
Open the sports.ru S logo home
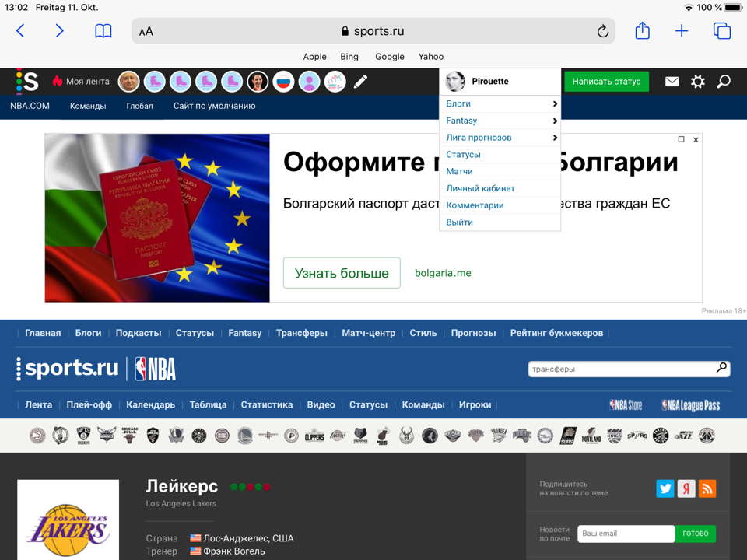pyautogui.click(x=27, y=82)
